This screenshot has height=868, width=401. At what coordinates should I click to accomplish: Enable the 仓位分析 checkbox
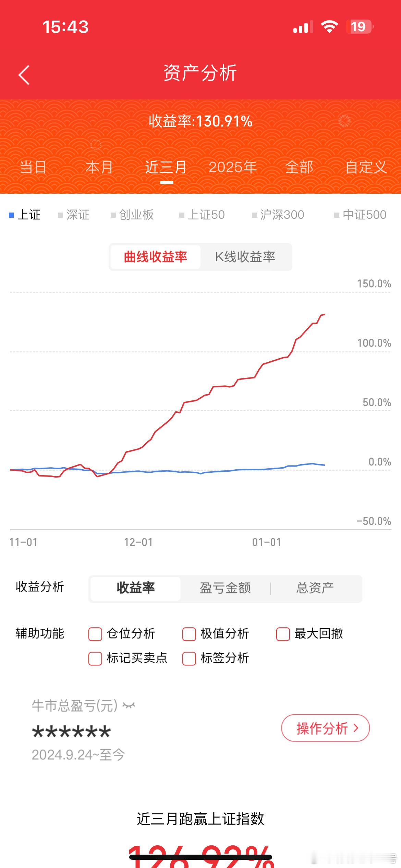[x=95, y=634]
